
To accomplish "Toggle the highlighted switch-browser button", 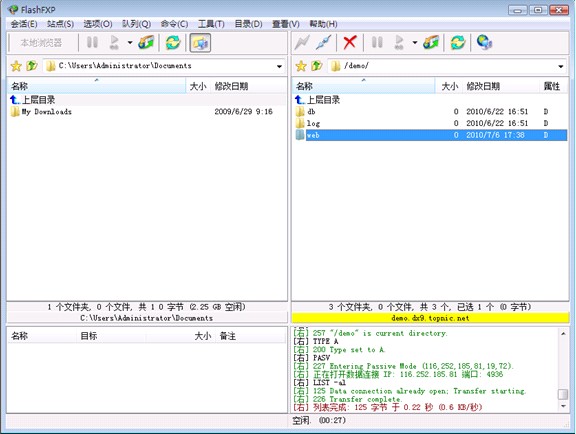I will coord(200,43).
